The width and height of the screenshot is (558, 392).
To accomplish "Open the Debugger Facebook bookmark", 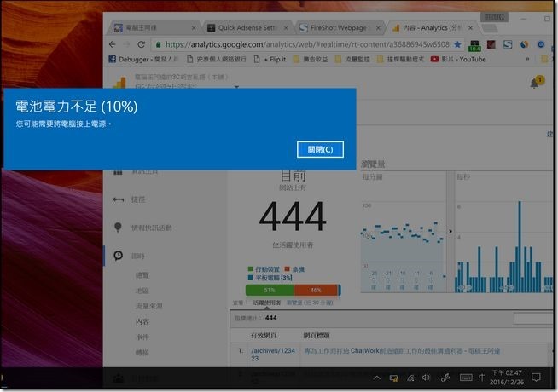I will [143, 59].
